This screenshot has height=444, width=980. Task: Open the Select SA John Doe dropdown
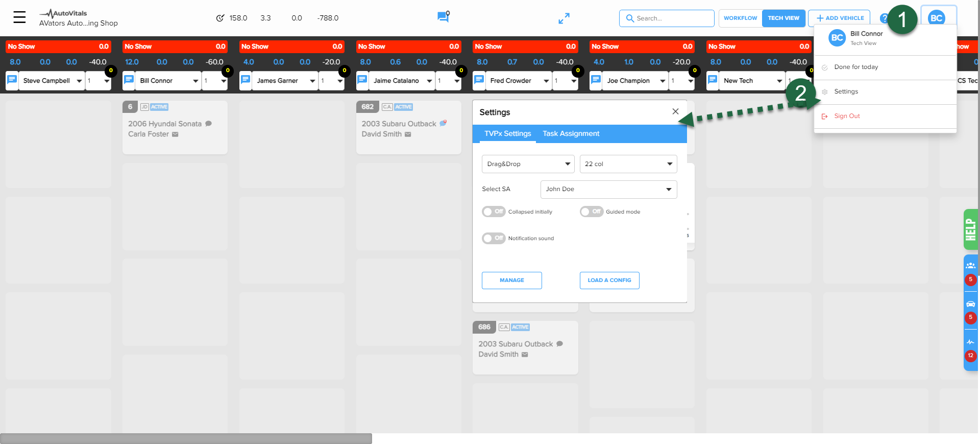click(x=608, y=189)
